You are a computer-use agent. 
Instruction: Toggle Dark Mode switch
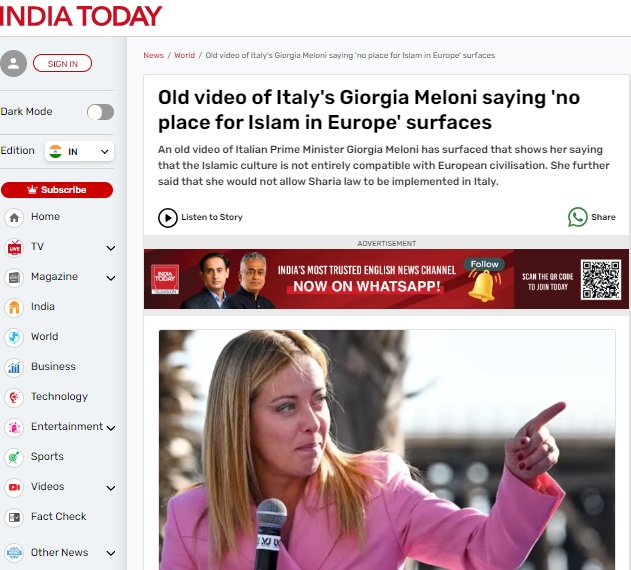click(100, 112)
